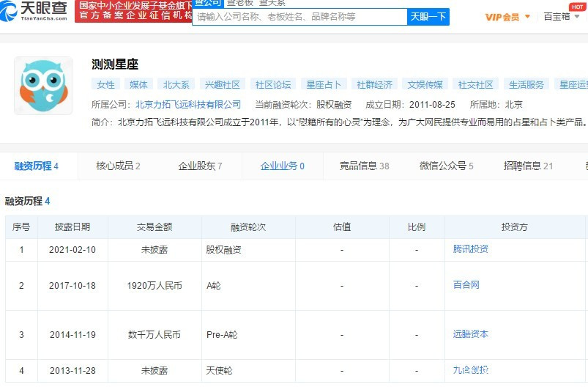Screen dimensions: 588x387
Task: Click the 成立日期 2011-08-25 text
Action: tap(410, 105)
